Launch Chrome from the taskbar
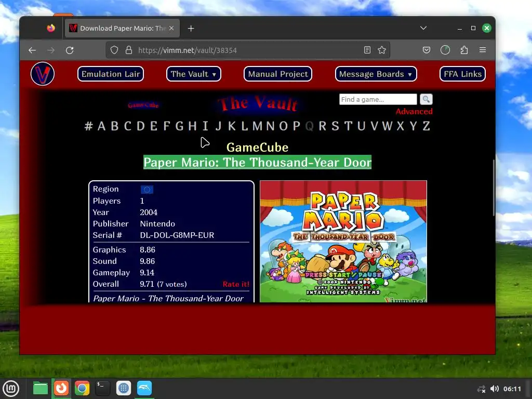Viewport: 532px width, 399px height. (x=82, y=388)
